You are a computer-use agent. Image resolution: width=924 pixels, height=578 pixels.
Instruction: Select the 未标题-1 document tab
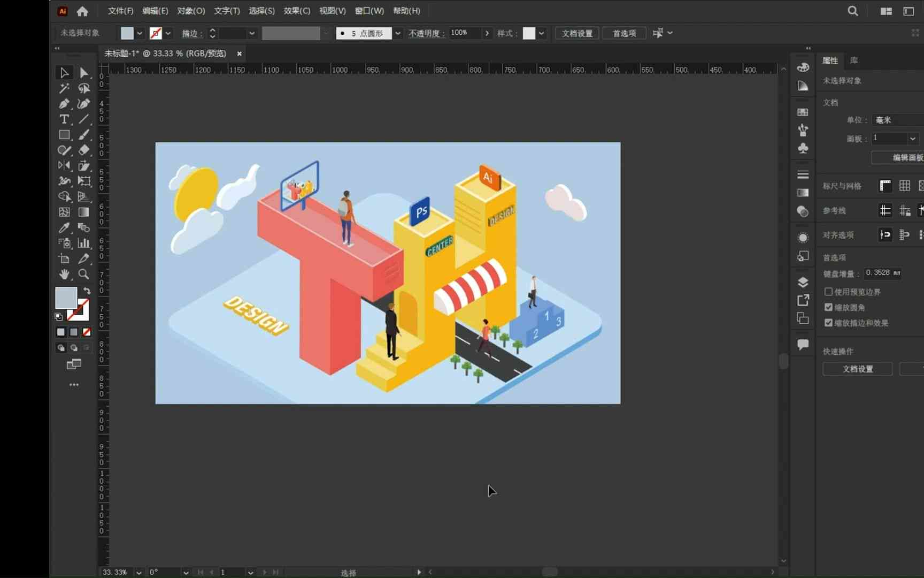pos(165,54)
